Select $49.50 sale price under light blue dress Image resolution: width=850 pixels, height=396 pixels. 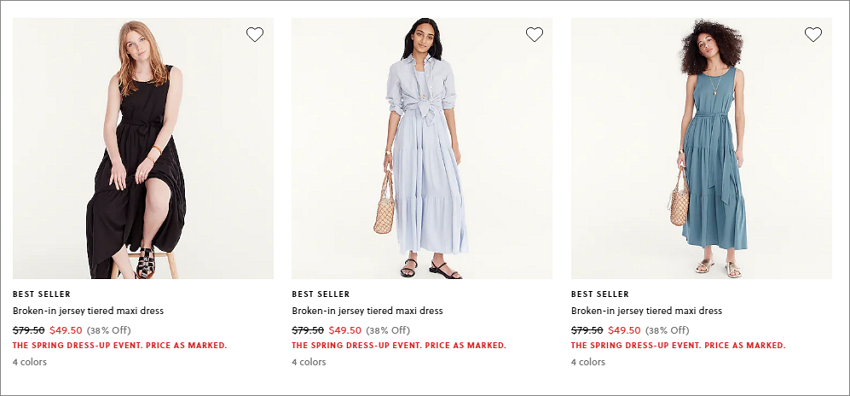pyautogui.click(x=345, y=330)
